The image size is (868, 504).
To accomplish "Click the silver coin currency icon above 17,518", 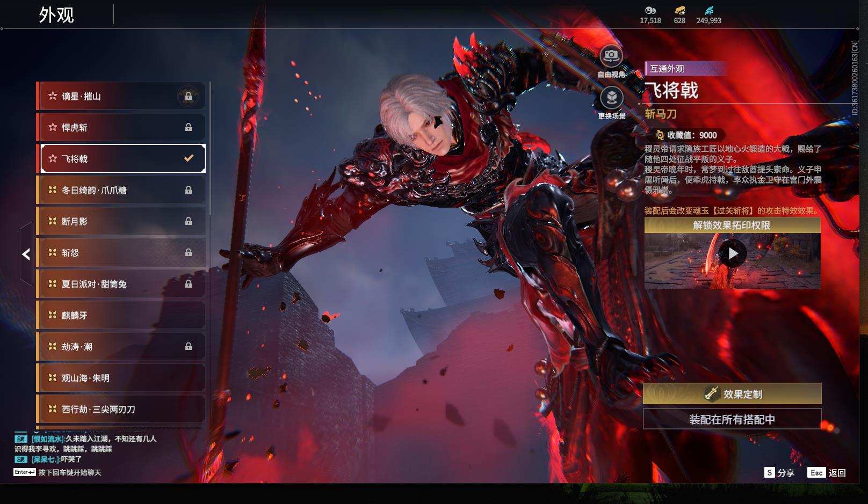I will (x=650, y=10).
